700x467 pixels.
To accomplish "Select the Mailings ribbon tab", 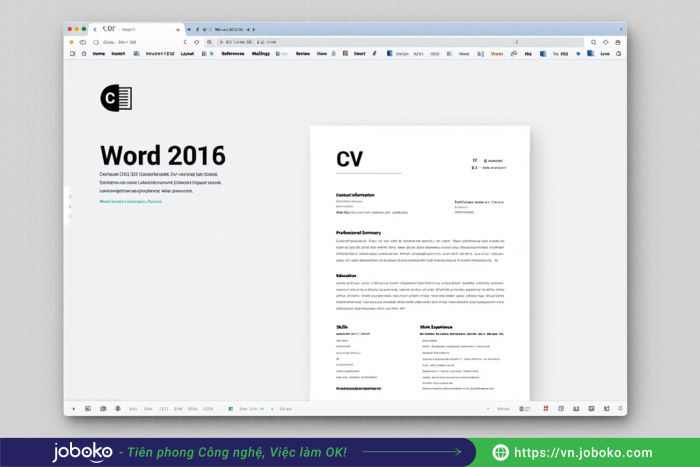I will coord(261,54).
